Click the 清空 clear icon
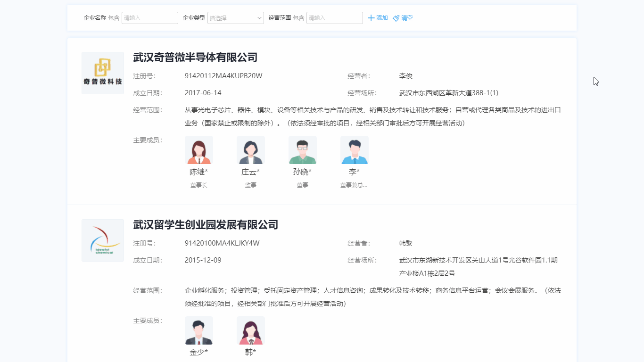The image size is (644, 362). (396, 18)
